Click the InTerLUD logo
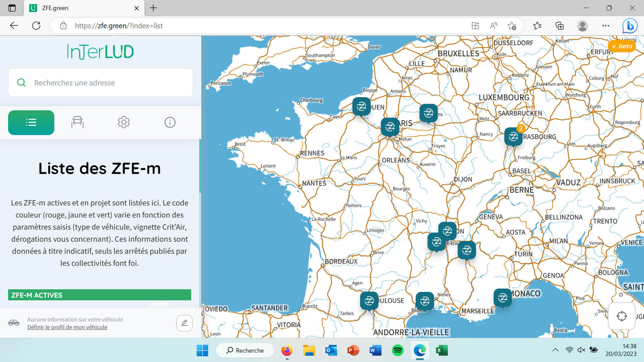The image size is (644, 362). coord(100,52)
